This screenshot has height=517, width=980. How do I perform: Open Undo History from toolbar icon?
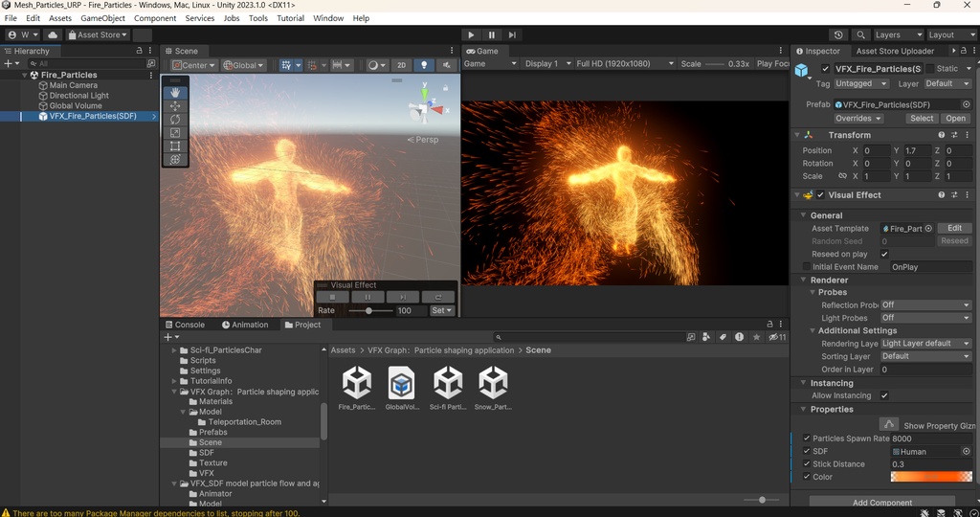[838, 35]
